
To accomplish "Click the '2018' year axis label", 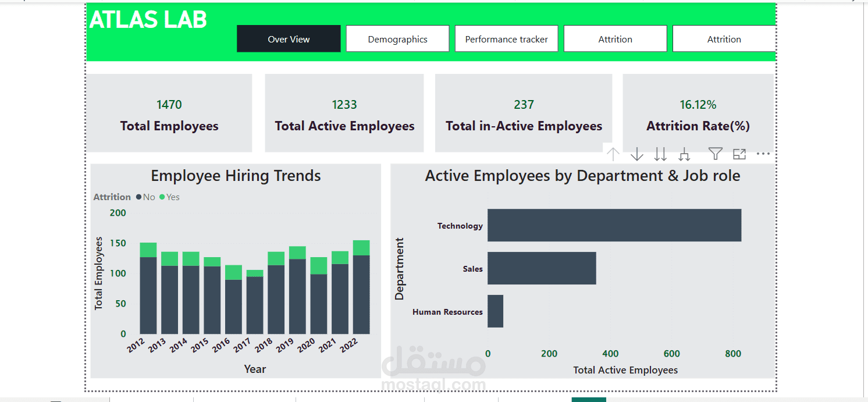I will (x=264, y=346).
